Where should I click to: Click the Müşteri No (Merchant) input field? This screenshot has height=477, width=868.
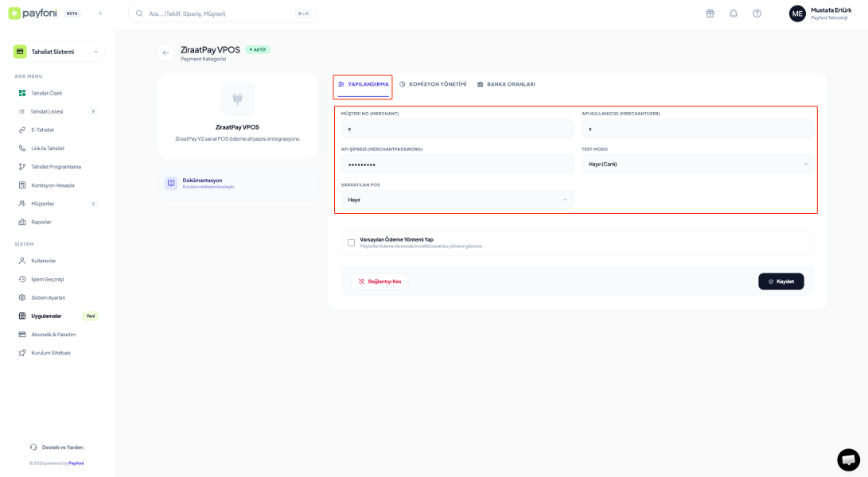pyautogui.click(x=456, y=127)
